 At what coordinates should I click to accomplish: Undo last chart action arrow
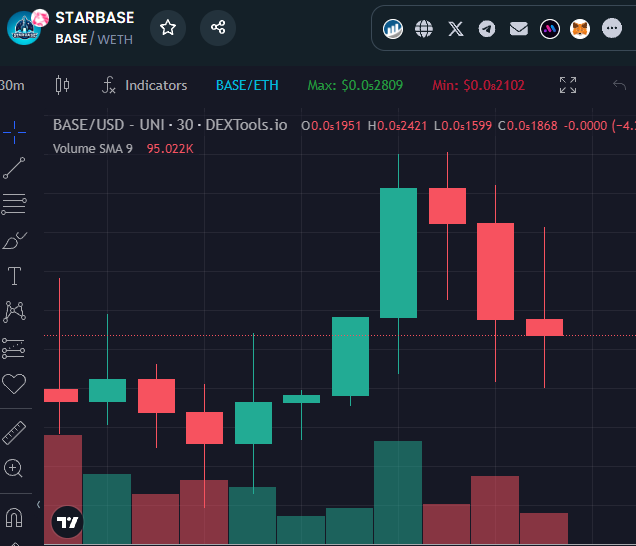(619, 85)
